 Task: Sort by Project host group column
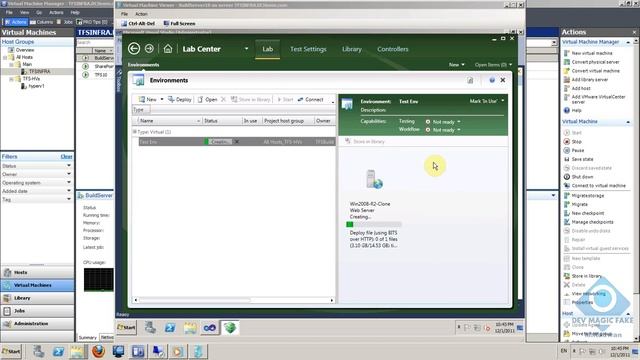point(288,121)
